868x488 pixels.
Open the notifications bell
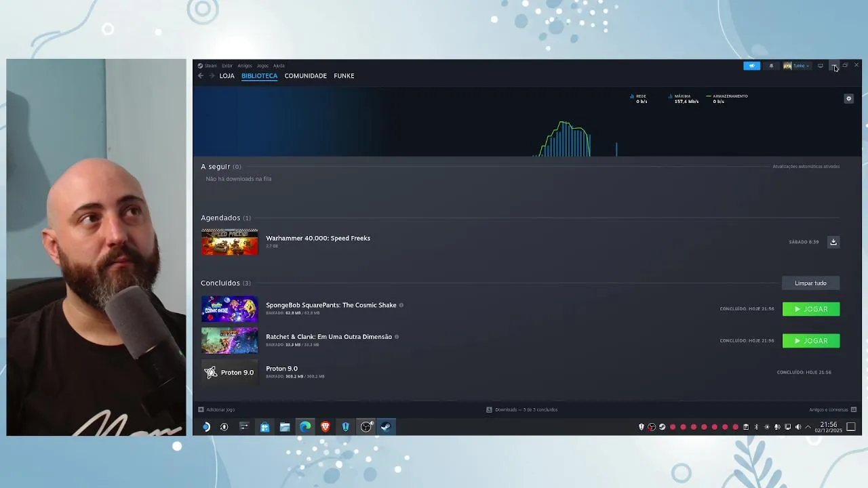pos(771,66)
